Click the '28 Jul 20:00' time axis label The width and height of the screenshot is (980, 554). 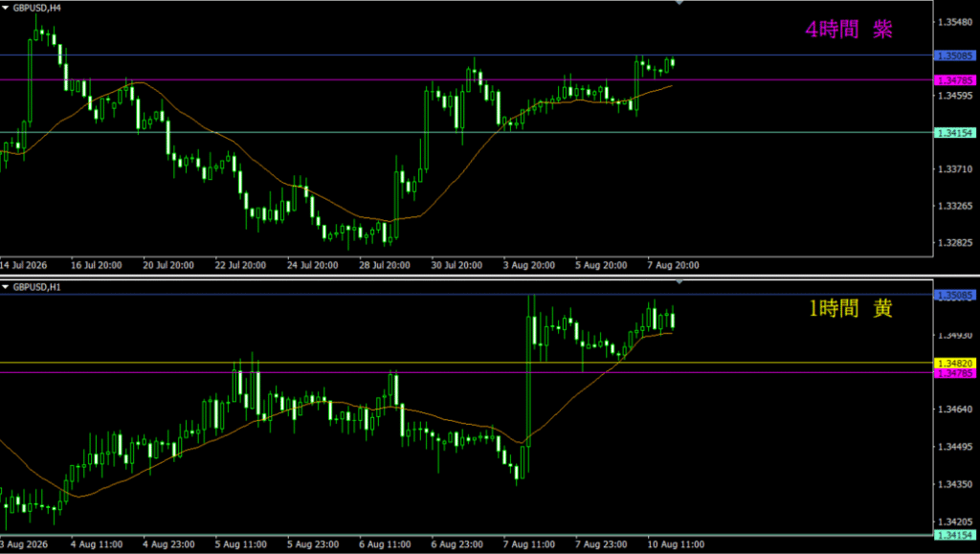(x=385, y=265)
